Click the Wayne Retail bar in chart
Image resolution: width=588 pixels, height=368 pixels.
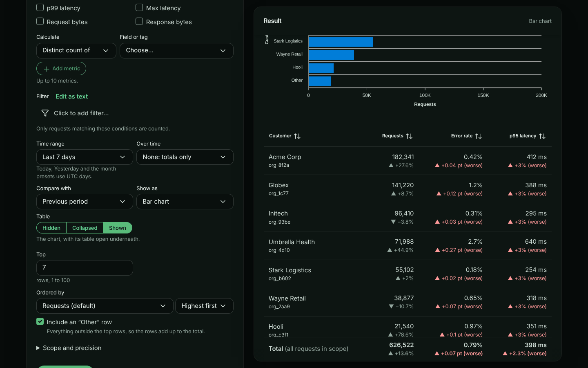point(331,55)
